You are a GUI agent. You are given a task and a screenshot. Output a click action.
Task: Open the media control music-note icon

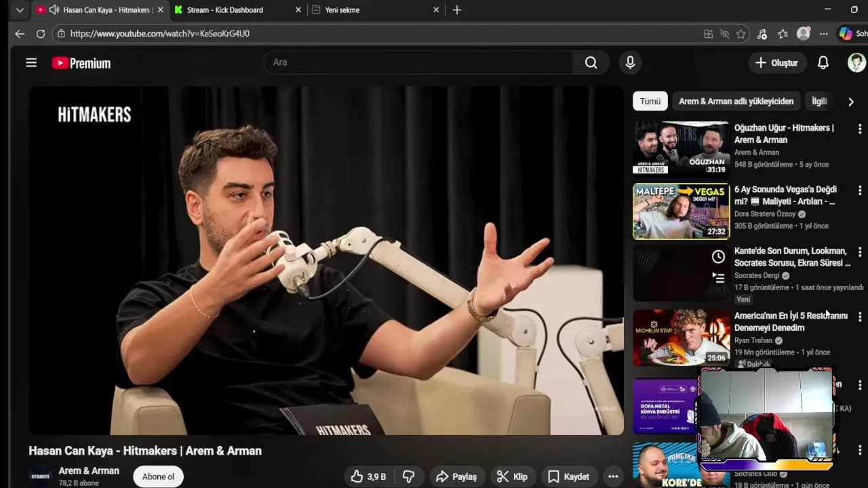[x=762, y=34]
